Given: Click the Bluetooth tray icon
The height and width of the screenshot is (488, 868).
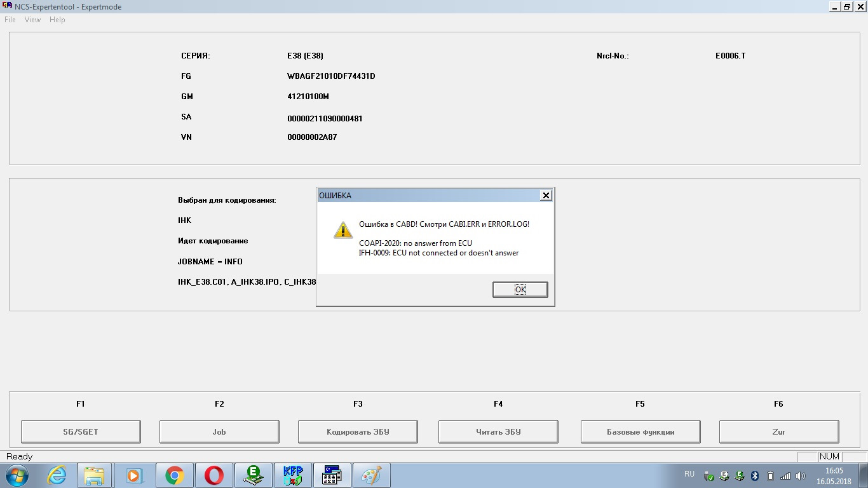Looking at the screenshot, I should (756, 476).
